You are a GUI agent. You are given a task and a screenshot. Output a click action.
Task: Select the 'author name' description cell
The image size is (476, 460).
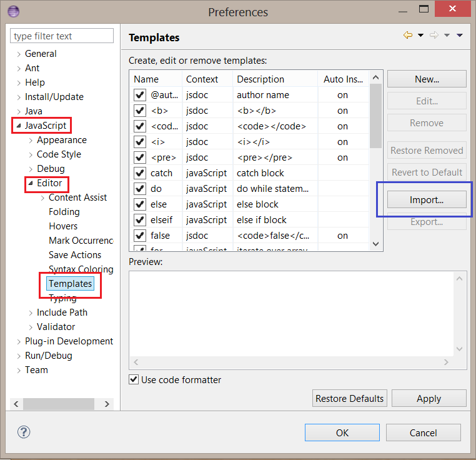pos(263,95)
